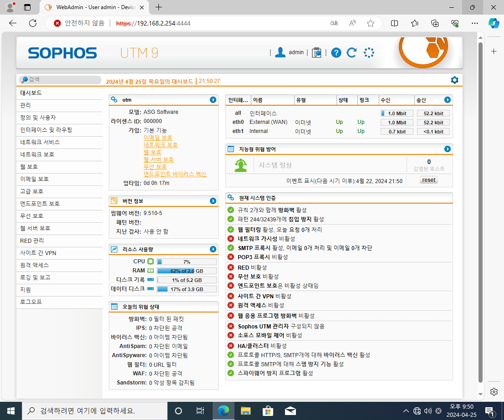
Task: Follow the 웹 서버 보호 subscription link
Action: [158, 159]
